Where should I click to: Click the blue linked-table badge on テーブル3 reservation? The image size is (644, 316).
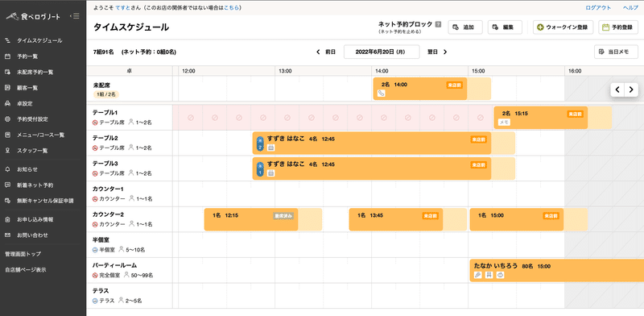pyautogui.click(x=259, y=168)
